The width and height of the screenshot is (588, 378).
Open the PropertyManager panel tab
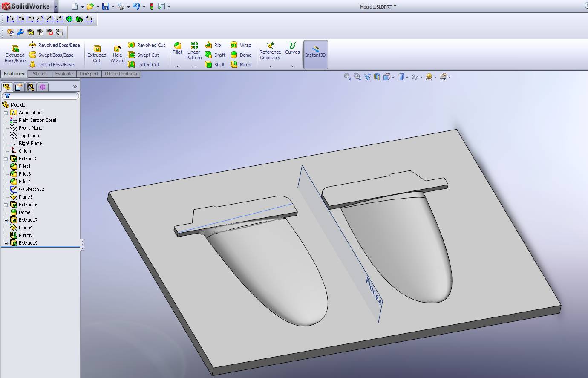point(19,87)
